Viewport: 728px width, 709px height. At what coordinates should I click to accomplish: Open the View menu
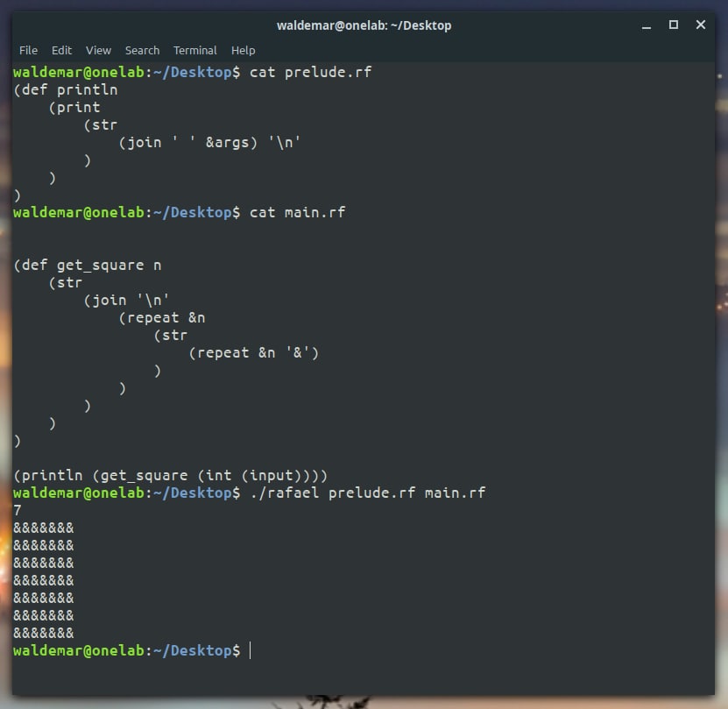click(x=98, y=50)
